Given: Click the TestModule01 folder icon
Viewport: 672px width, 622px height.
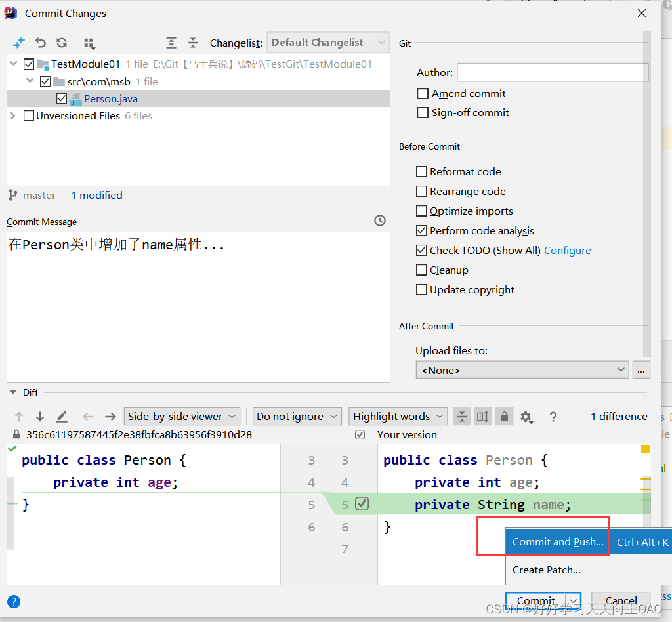Looking at the screenshot, I should [43, 64].
